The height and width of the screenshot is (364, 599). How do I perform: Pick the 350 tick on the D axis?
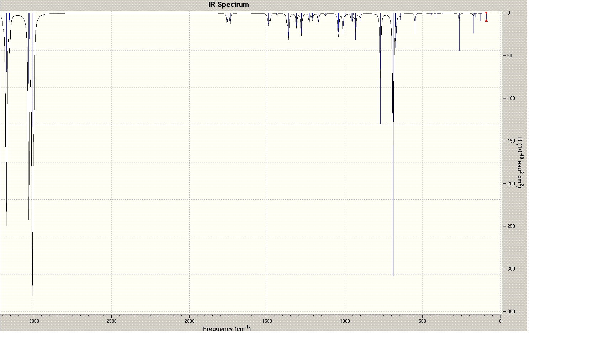pyautogui.click(x=511, y=311)
